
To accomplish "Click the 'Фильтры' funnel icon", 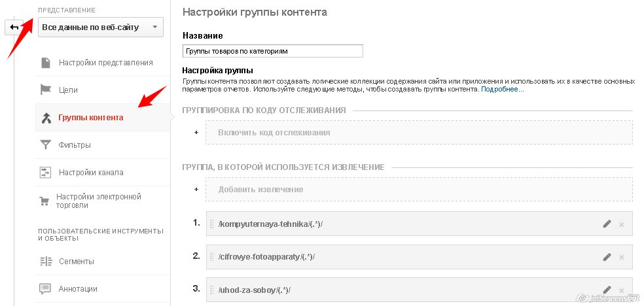I will pos(45,145).
